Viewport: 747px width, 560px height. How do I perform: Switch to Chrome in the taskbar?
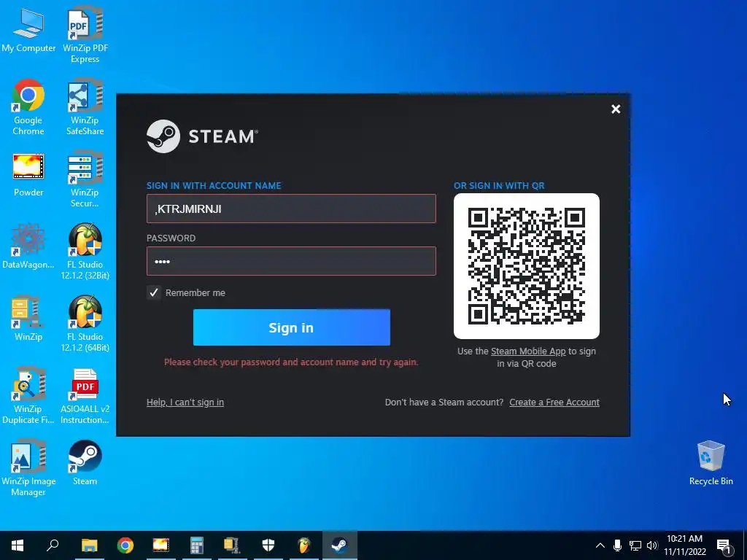coord(125,545)
